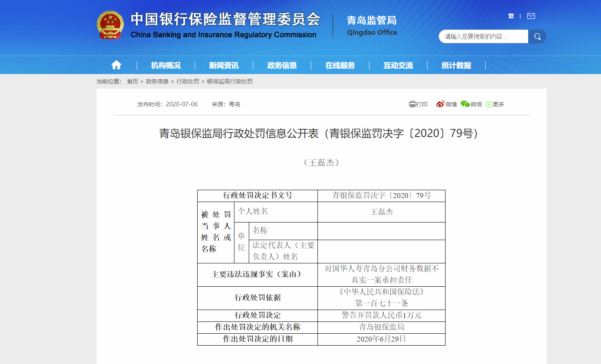The width and height of the screenshot is (601, 364).
Task: Open the envelope mail icon
Action: [x=531, y=16]
